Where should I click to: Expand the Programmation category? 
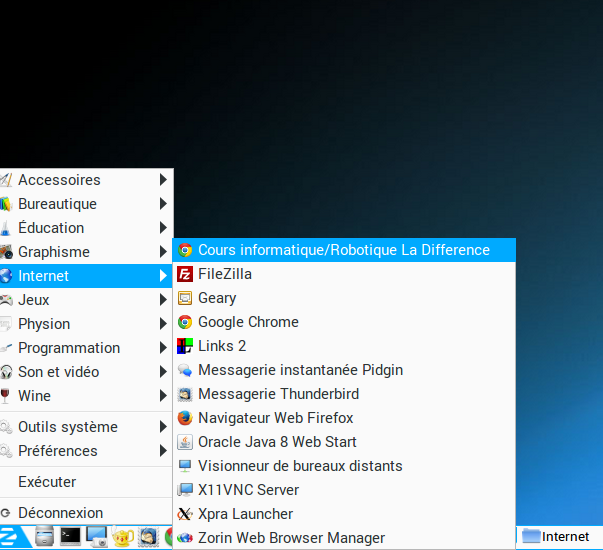click(x=86, y=348)
